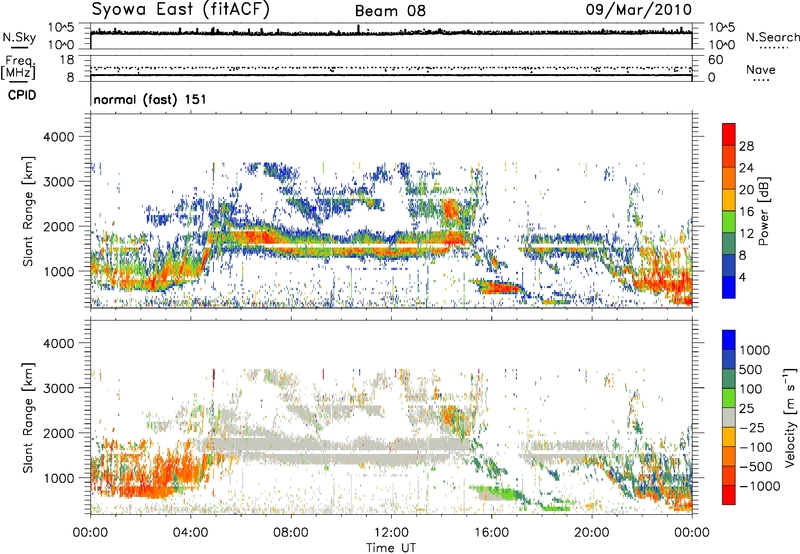Click the green velocity patch near 16:00 UT

tap(495, 493)
